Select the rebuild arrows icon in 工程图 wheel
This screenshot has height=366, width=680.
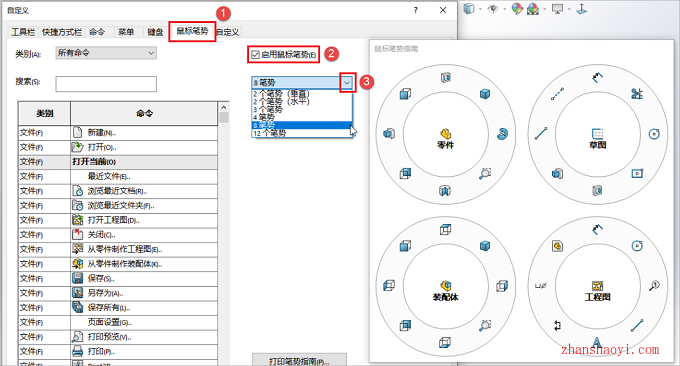558,325
